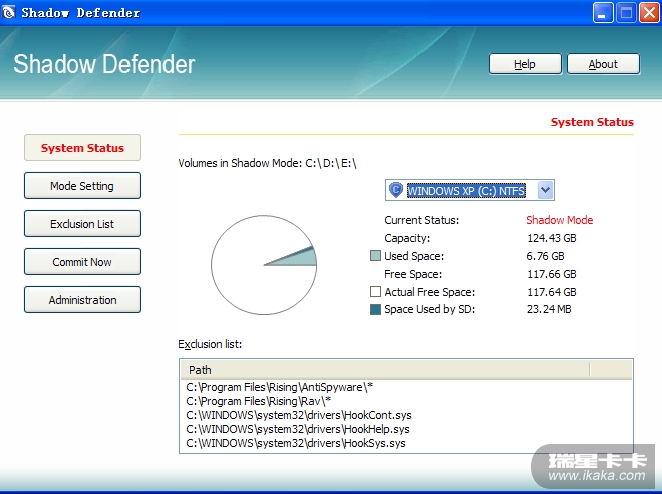The width and height of the screenshot is (662, 494).
Task: Click the Actual Free Space swatch
Action: coord(375,292)
